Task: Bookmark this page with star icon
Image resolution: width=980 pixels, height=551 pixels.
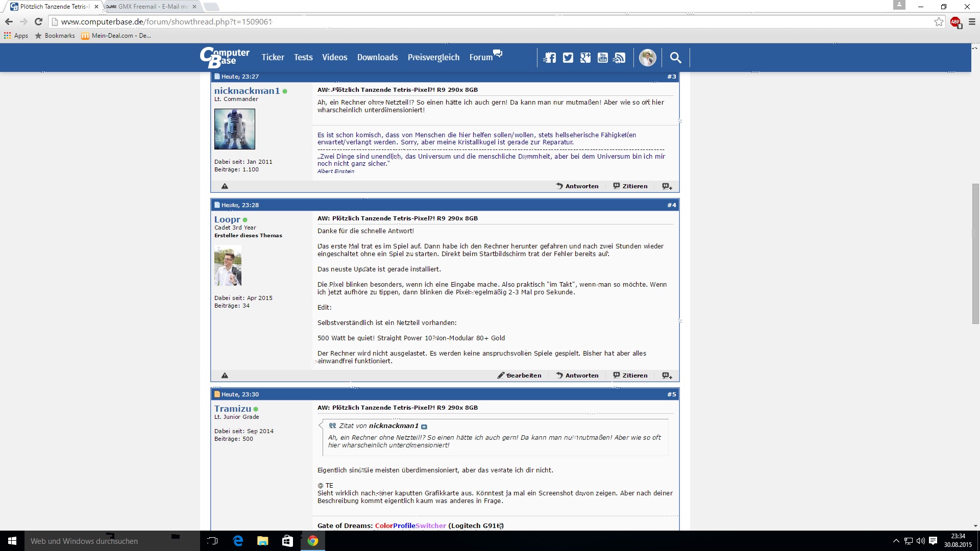Action: [939, 21]
